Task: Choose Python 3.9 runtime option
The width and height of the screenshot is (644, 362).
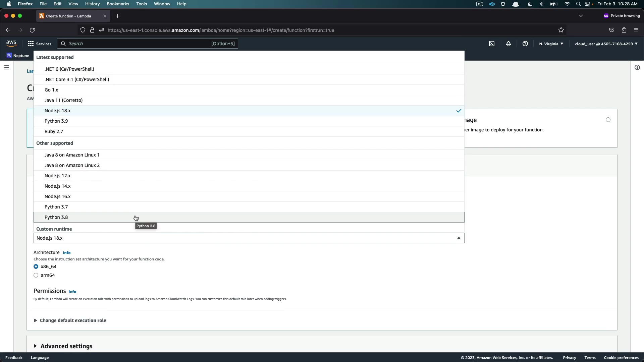Action: (x=56, y=121)
